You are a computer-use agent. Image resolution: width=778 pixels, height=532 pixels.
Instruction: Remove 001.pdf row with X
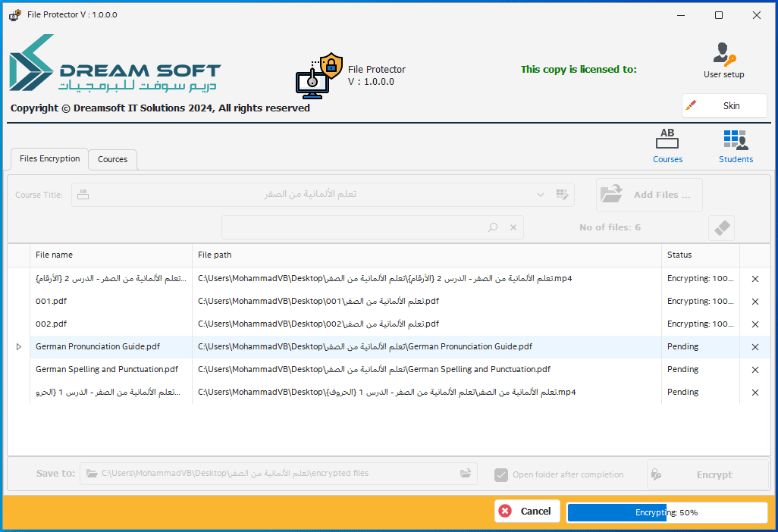pyautogui.click(x=754, y=302)
